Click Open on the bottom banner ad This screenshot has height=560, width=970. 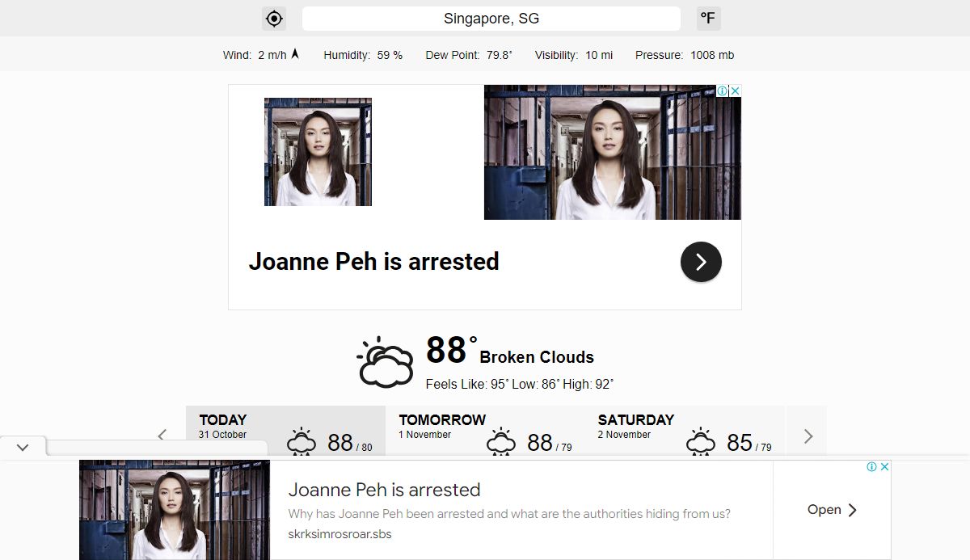pyautogui.click(x=833, y=510)
